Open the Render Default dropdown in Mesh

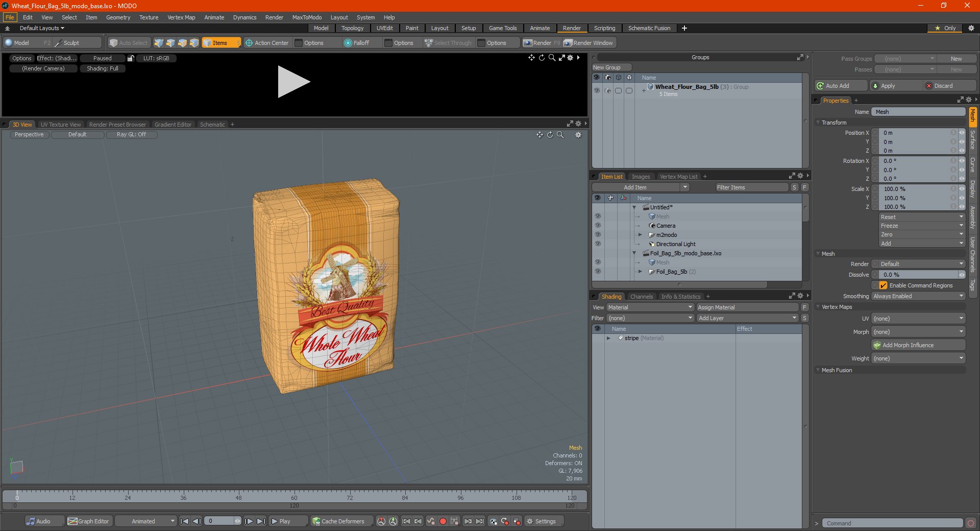922,264
